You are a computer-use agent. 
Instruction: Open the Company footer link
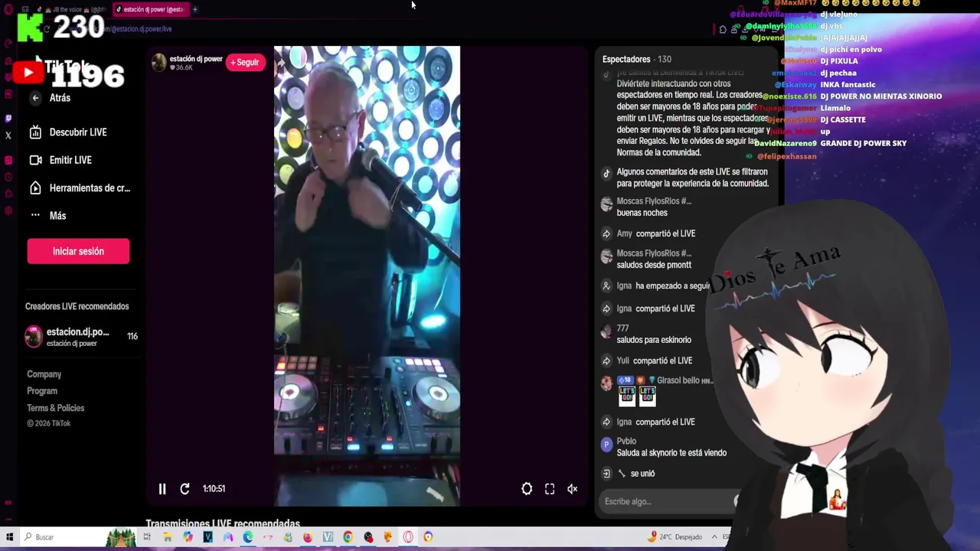tap(44, 374)
